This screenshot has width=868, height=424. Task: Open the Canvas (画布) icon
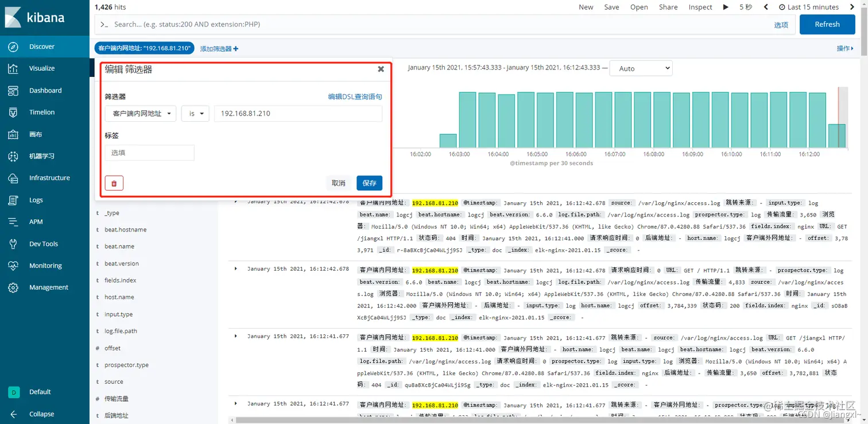[x=13, y=134]
